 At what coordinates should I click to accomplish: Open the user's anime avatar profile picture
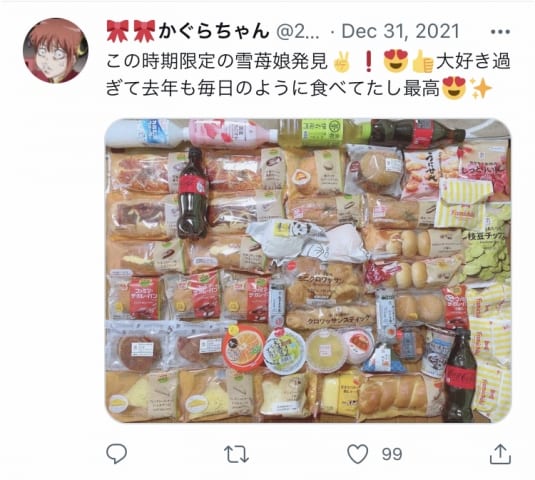[56, 50]
